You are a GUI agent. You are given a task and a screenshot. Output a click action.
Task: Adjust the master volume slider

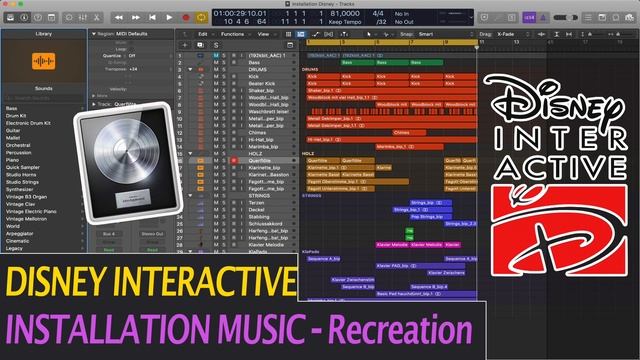pyautogui.click(x=565, y=18)
